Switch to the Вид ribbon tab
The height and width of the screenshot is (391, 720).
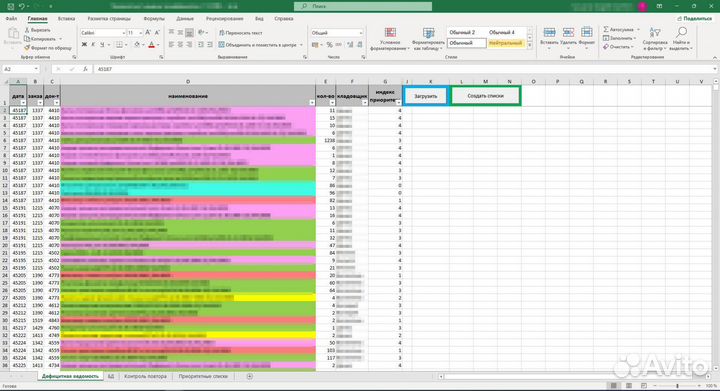point(259,19)
